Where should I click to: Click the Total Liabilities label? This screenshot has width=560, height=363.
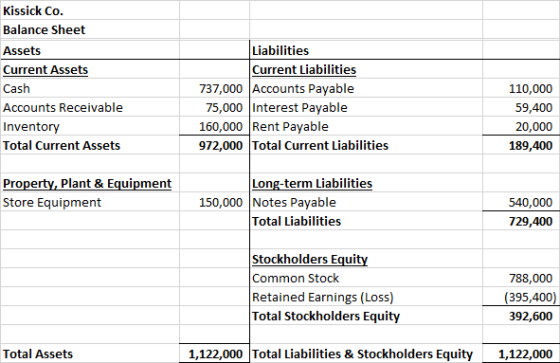[296, 222]
